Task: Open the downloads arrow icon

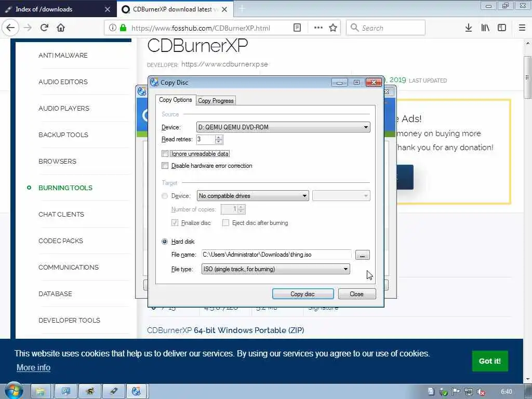Action: tap(469, 28)
